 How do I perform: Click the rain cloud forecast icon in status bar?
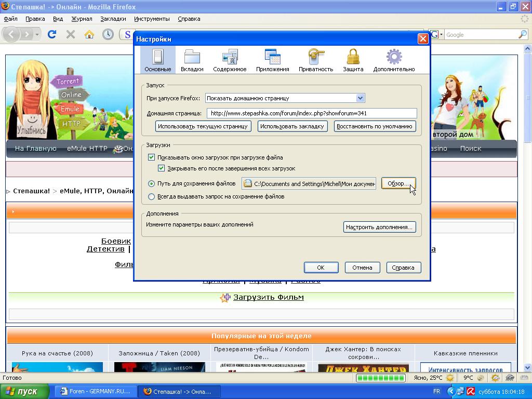[510, 378]
